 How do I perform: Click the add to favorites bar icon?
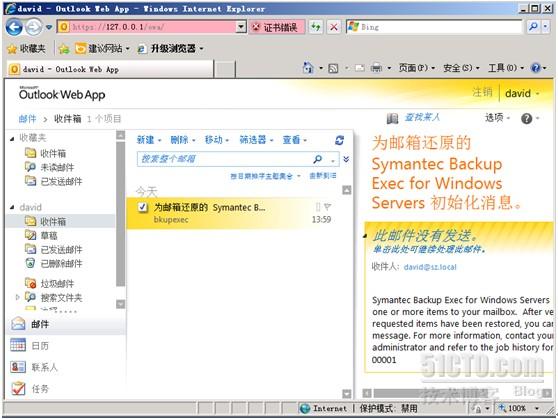[64, 49]
